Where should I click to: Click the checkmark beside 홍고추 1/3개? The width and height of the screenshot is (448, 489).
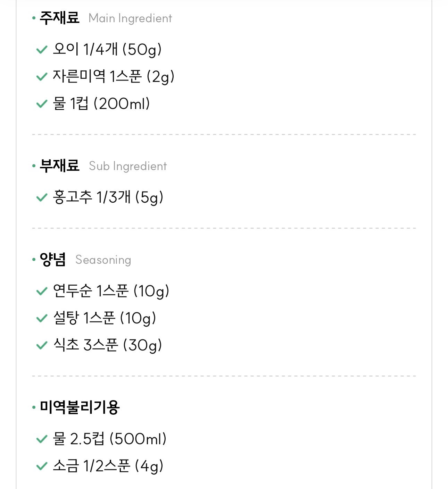pos(42,198)
